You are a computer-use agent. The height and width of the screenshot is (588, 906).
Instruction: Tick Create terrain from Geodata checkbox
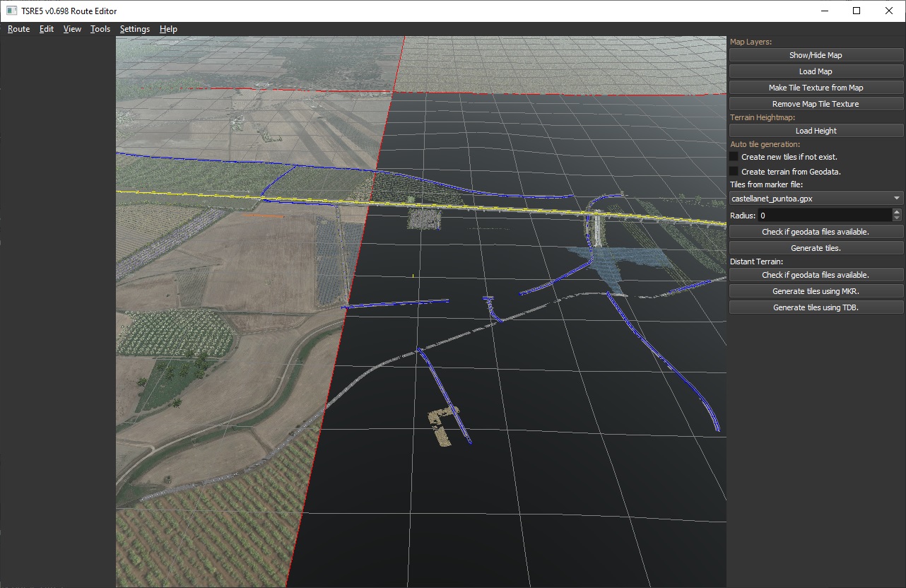[734, 172]
